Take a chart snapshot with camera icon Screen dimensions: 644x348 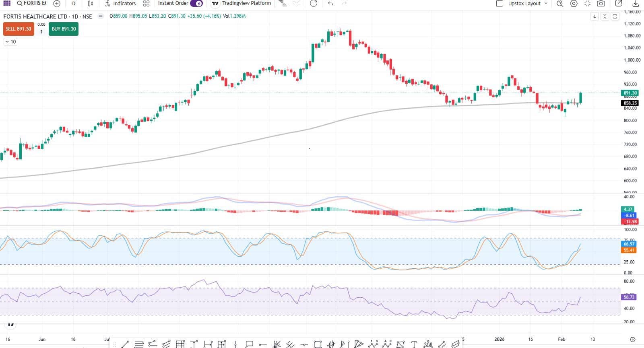coord(601,3)
